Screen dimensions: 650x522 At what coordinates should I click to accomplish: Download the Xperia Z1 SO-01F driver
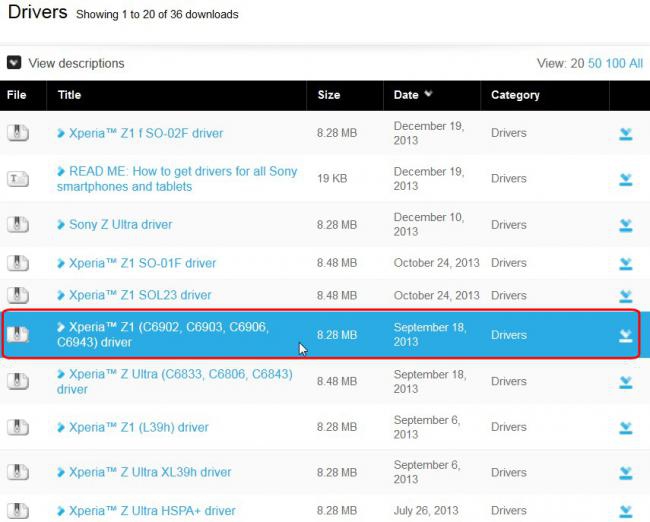tap(626, 264)
